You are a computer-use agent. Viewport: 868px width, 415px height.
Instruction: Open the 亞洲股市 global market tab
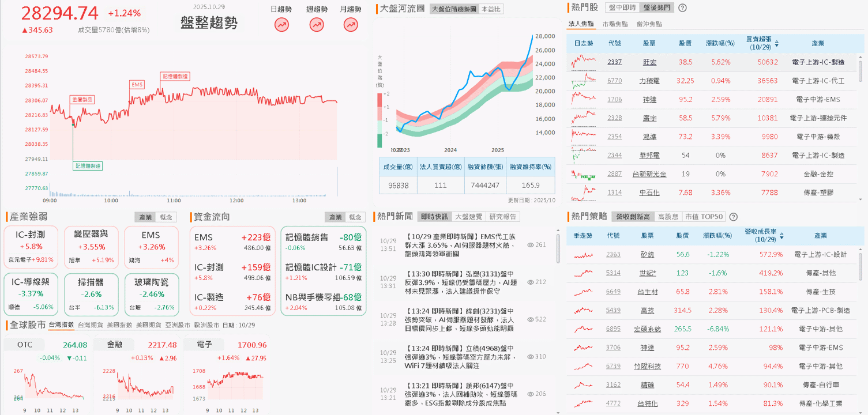click(178, 325)
